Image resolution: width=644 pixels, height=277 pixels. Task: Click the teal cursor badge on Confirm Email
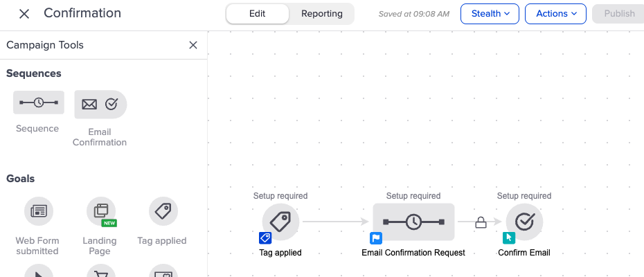[509, 238]
